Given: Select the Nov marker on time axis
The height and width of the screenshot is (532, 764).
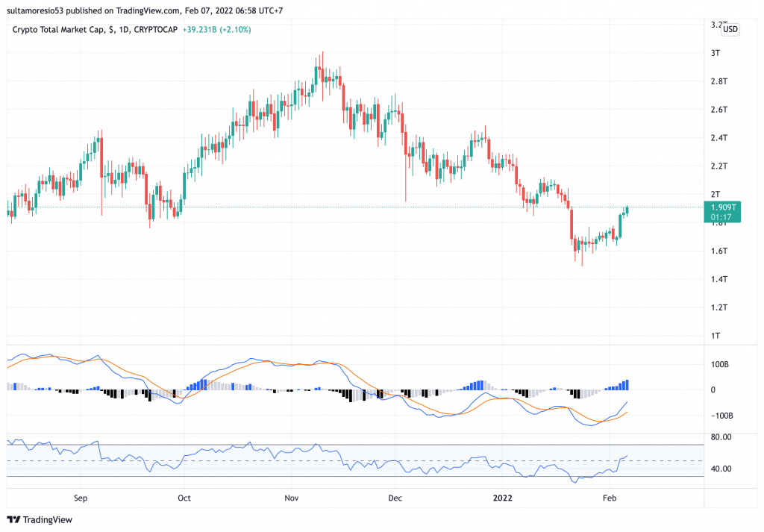Looking at the screenshot, I should [x=292, y=497].
